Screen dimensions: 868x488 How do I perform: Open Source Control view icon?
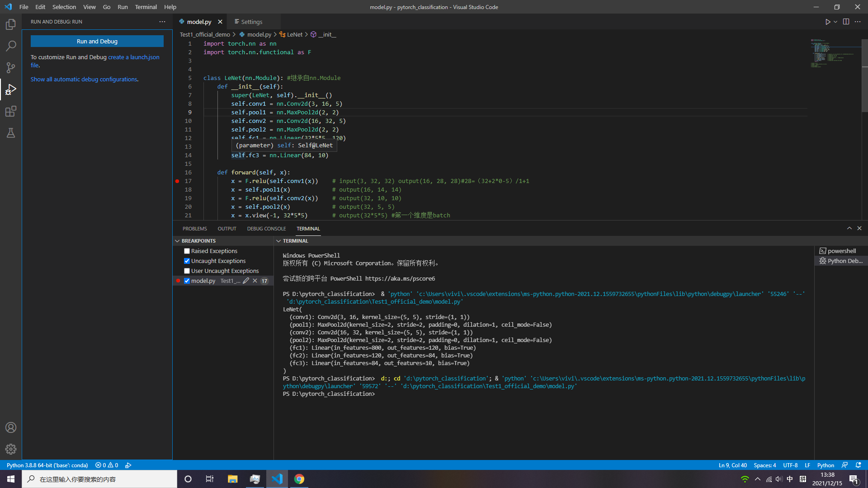(x=11, y=68)
